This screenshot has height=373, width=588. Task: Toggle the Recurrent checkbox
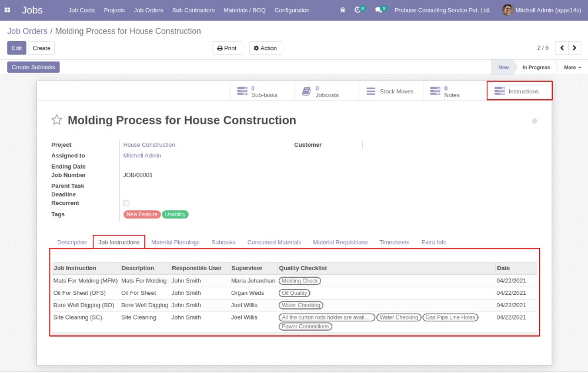(126, 203)
